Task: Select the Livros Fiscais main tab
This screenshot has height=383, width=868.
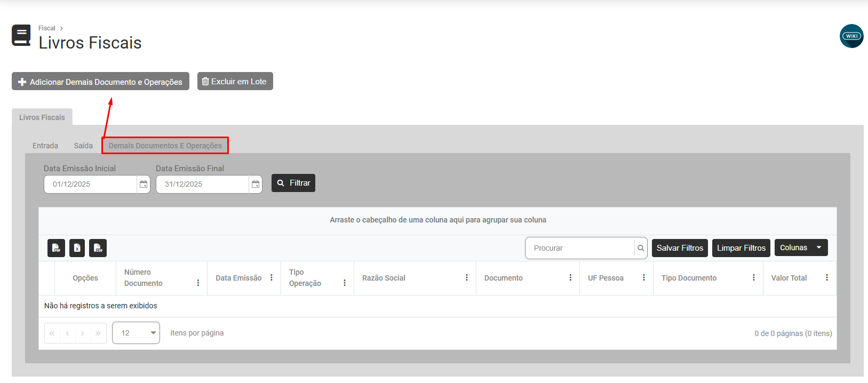Action: pyautogui.click(x=42, y=117)
